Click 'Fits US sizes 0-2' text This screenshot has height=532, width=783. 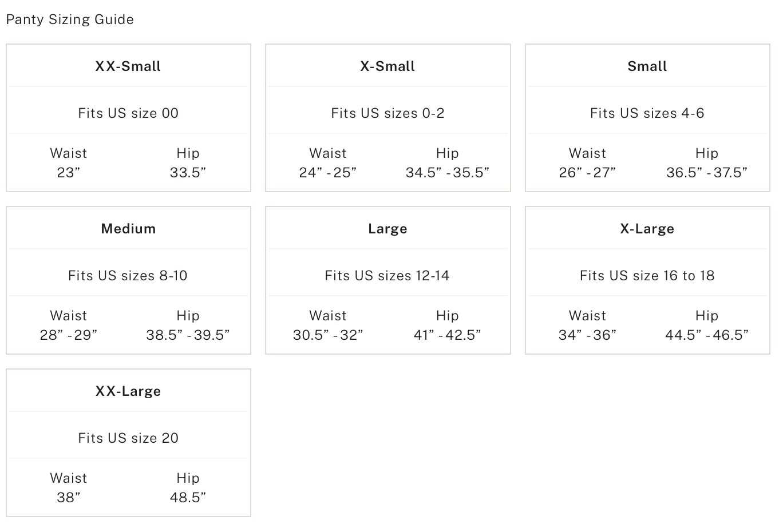click(387, 113)
